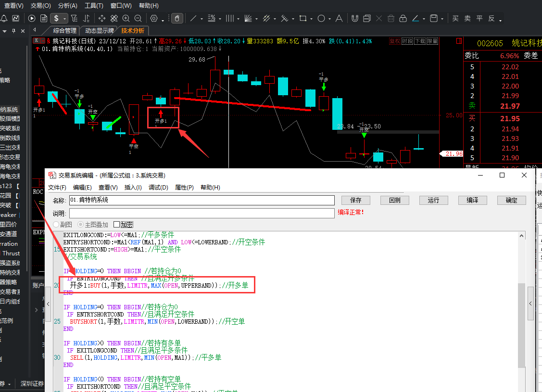The height and width of the screenshot is (392, 542).
Task: Click the 名称 input field
Action: pos(202,200)
